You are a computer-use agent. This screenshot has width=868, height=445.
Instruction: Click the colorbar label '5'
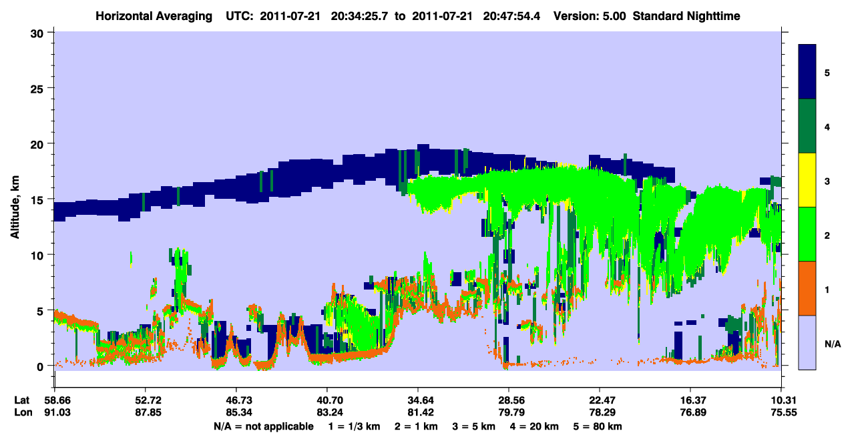[x=827, y=72]
